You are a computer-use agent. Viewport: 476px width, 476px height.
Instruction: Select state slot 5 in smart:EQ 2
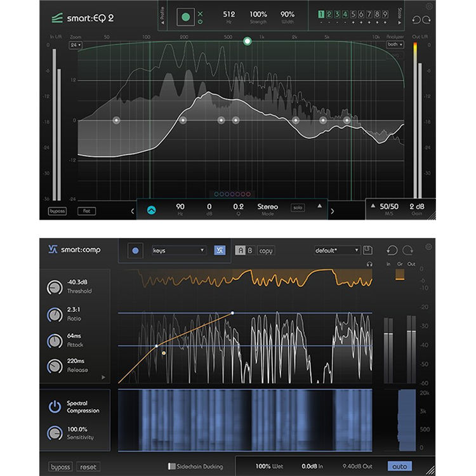coord(353,14)
